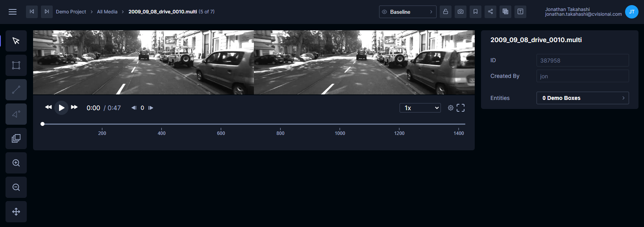644x227 pixels.
Task: Open the 1x playback speed dropdown
Action: coord(420,108)
